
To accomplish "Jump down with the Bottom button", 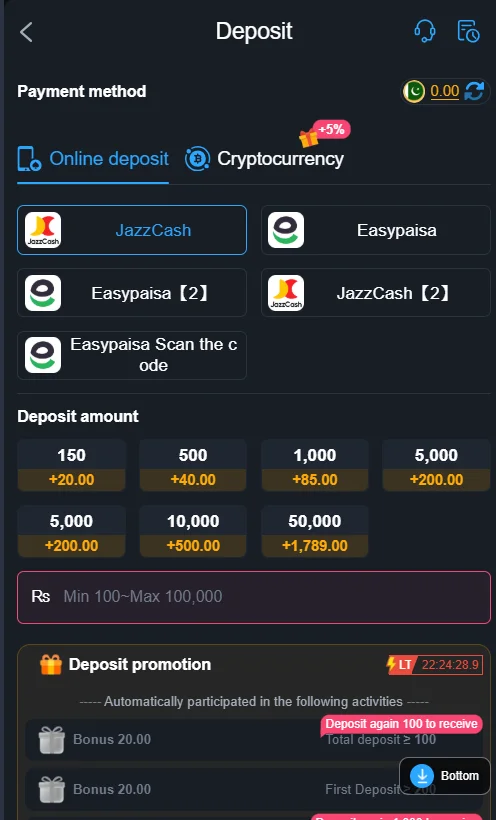I will pyautogui.click(x=445, y=776).
